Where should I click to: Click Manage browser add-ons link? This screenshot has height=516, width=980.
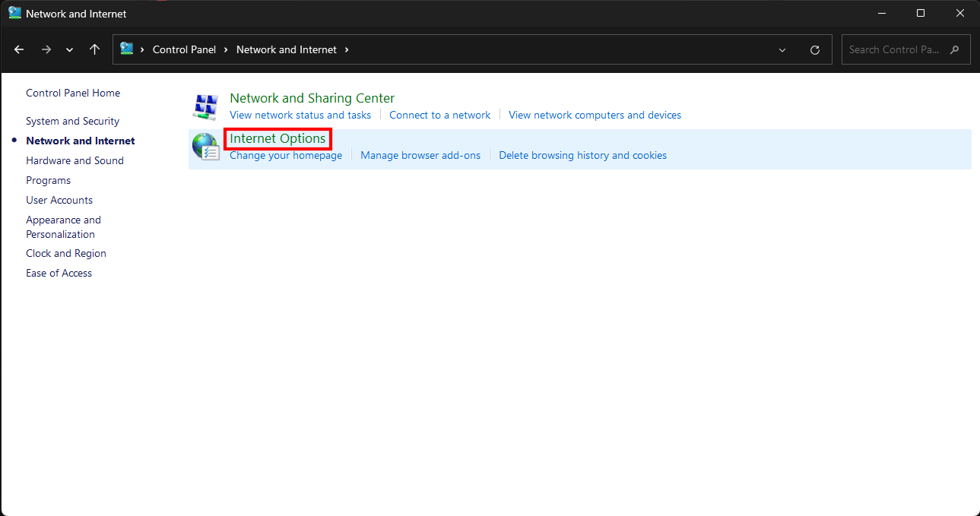(x=420, y=155)
